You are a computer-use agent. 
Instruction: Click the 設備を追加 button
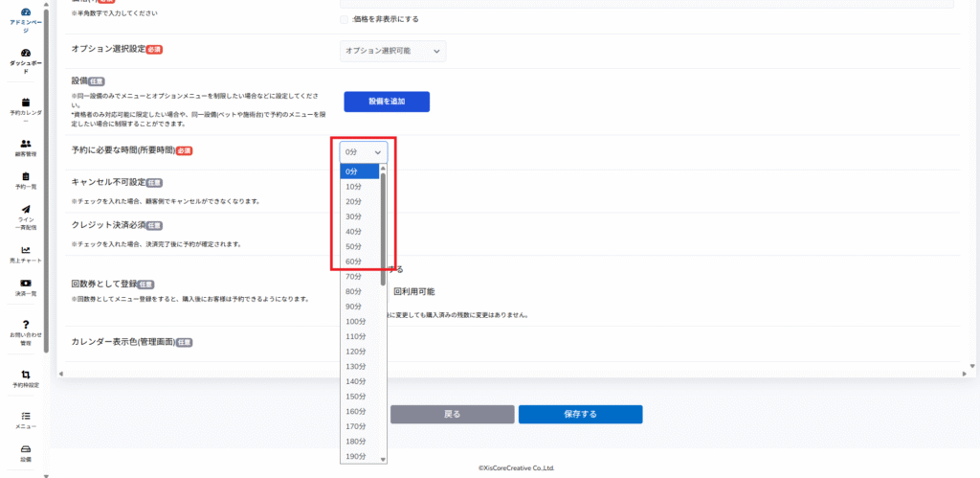(x=387, y=102)
